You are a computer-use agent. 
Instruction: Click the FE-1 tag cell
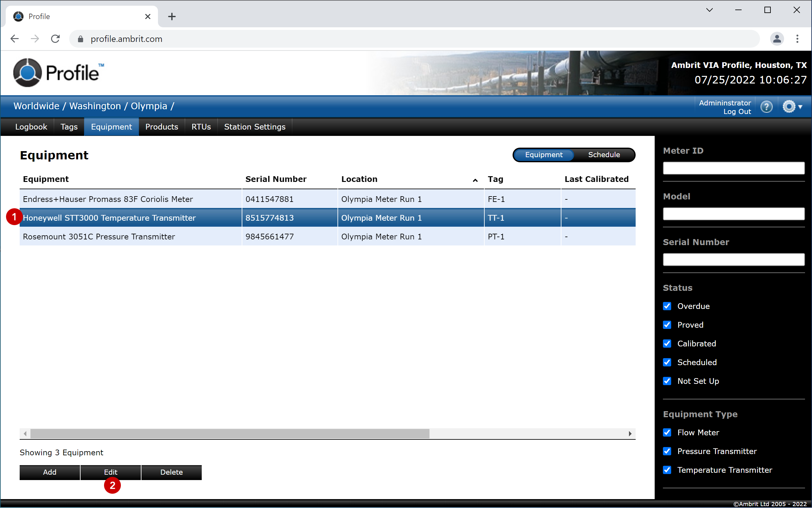pos(522,199)
